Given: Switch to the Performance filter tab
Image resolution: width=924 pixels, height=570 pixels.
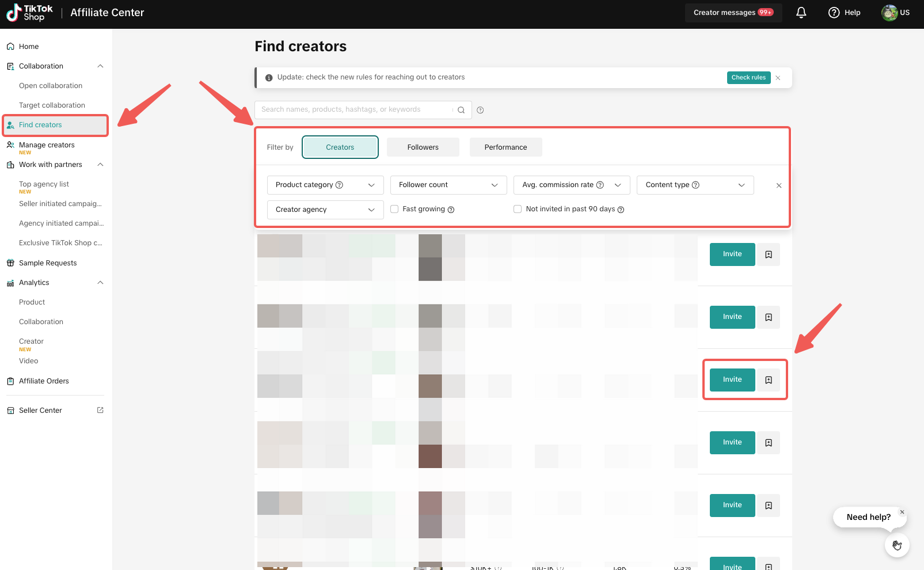Looking at the screenshot, I should coord(505,147).
